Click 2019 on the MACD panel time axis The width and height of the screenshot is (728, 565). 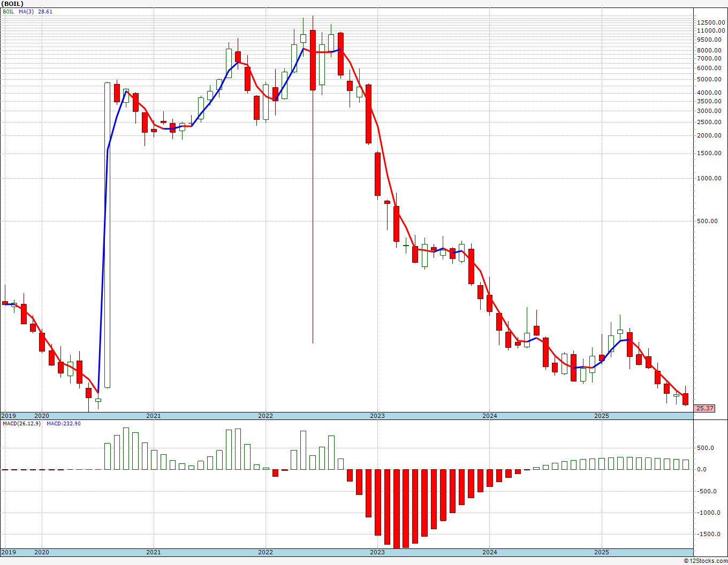(x=9, y=552)
